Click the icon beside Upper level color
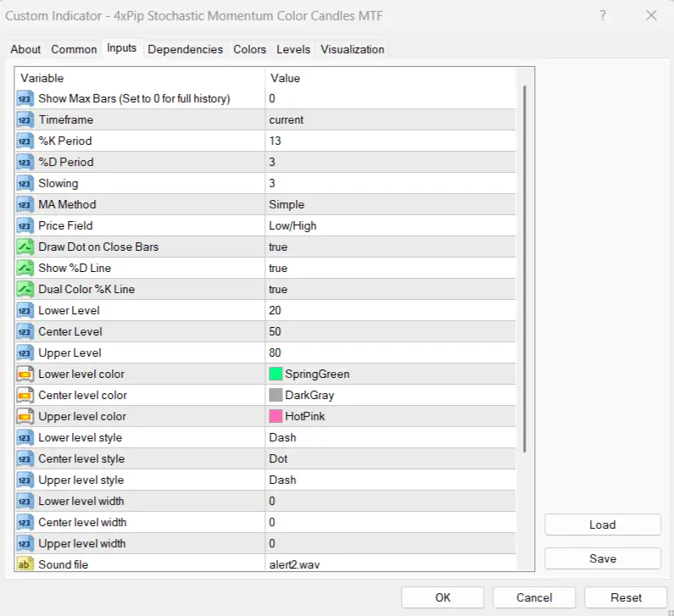 tap(25, 416)
